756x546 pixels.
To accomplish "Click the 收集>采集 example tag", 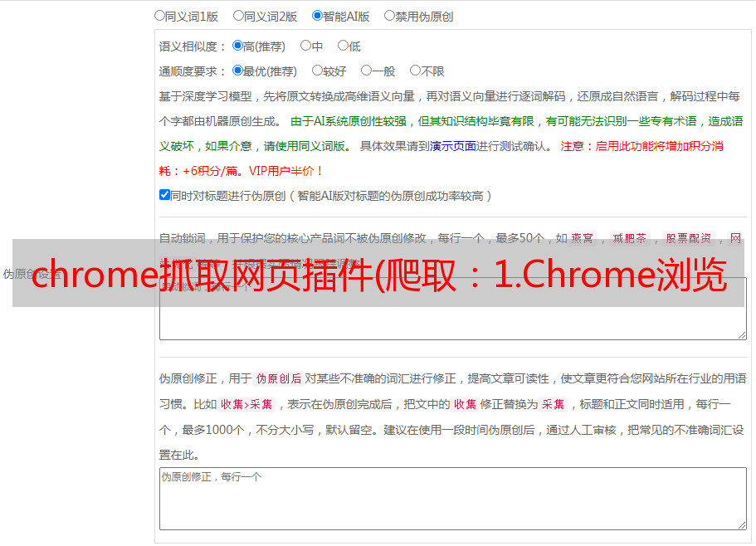I will coord(246,404).
